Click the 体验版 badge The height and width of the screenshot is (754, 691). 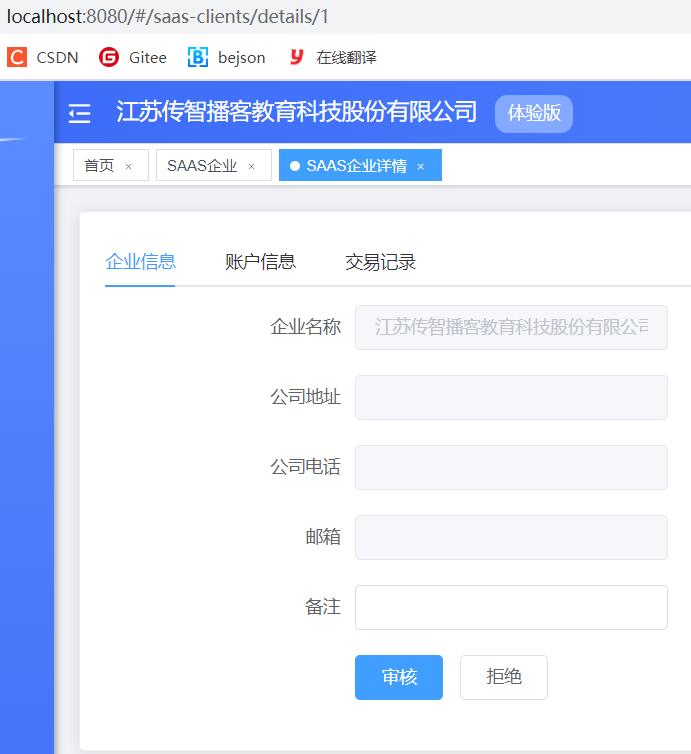click(x=534, y=113)
